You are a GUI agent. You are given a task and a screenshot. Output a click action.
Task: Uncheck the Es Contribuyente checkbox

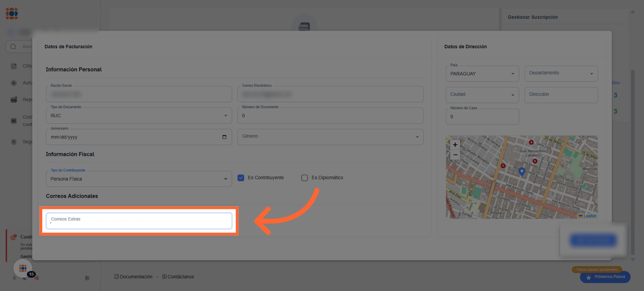click(241, 178)
